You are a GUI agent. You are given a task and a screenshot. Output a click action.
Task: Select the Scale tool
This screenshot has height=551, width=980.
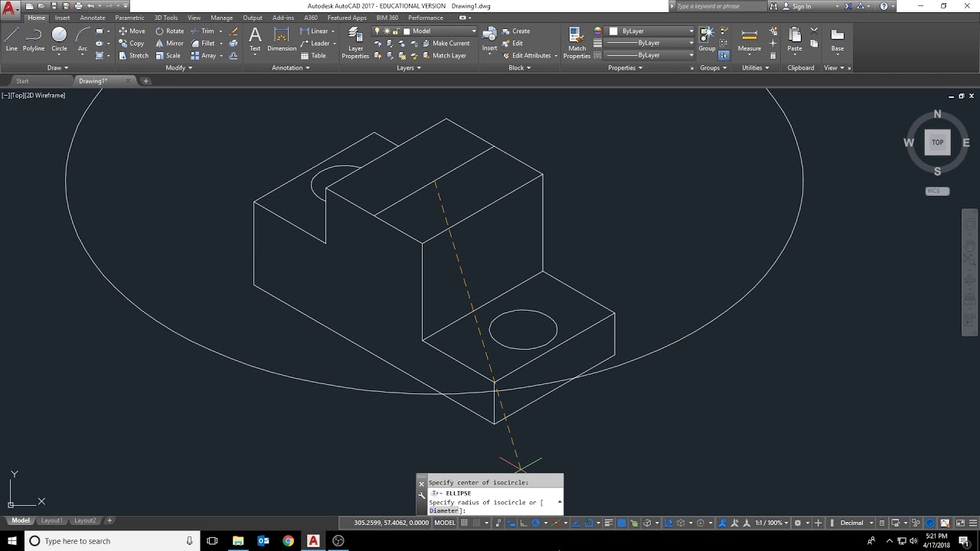point(168,56)
